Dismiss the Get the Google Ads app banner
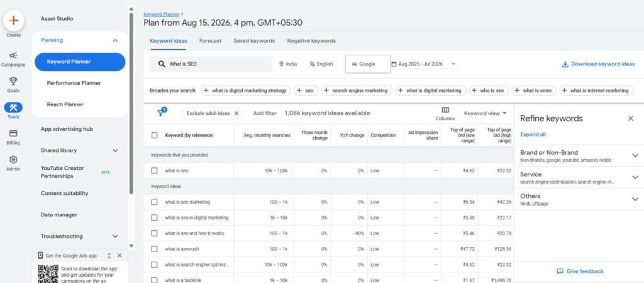The width and height of the screenshot is (644, 283). click(119, 255)
